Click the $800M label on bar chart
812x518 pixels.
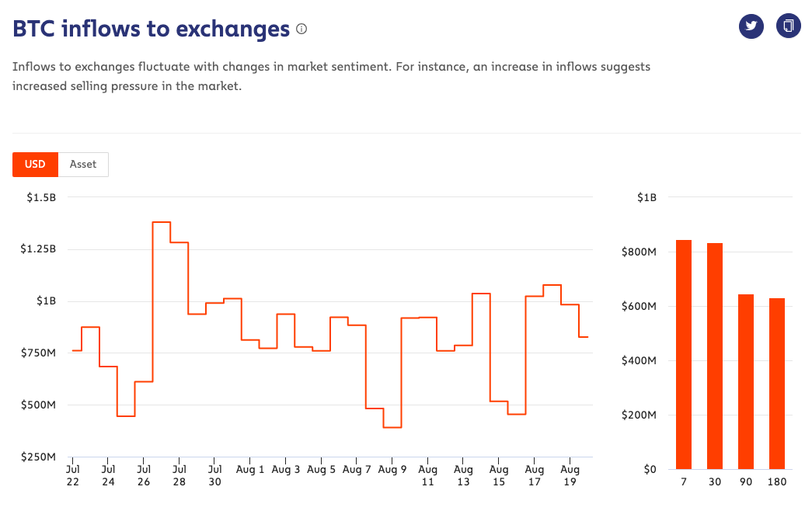point(642,252)
